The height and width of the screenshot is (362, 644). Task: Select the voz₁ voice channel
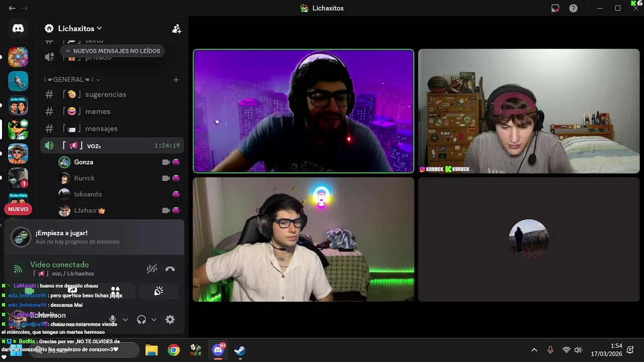click(x=112, y=146)
